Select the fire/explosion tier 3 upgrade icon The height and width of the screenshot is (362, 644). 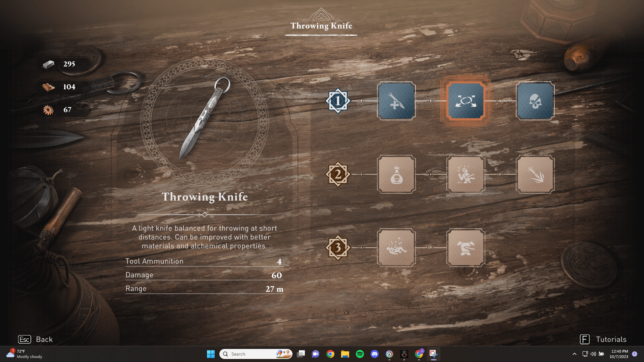click(x=396, y=247)
